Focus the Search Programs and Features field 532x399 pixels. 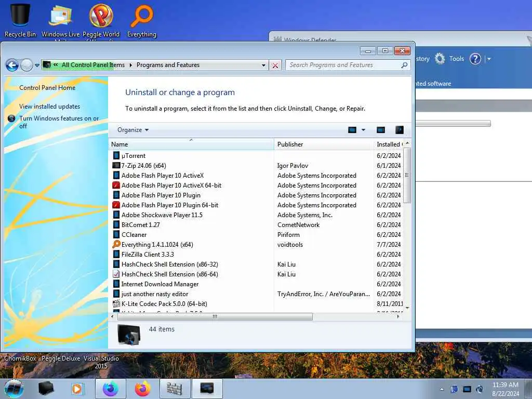point(348,65)
